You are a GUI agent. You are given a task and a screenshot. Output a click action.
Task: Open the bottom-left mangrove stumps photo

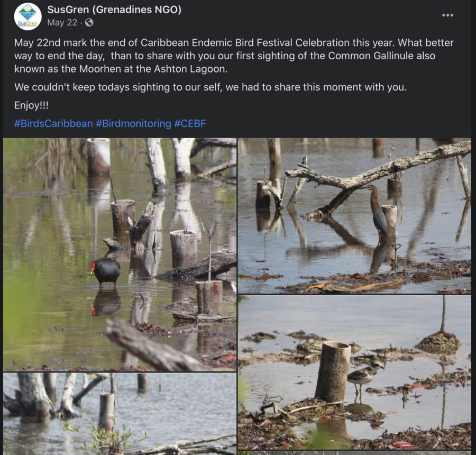120,414
